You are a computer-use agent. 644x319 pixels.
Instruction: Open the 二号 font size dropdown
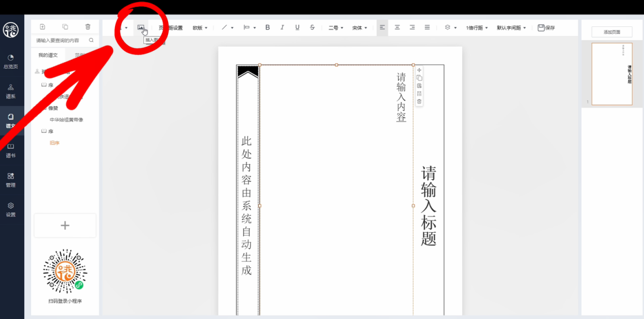click(x=335, y=28)
